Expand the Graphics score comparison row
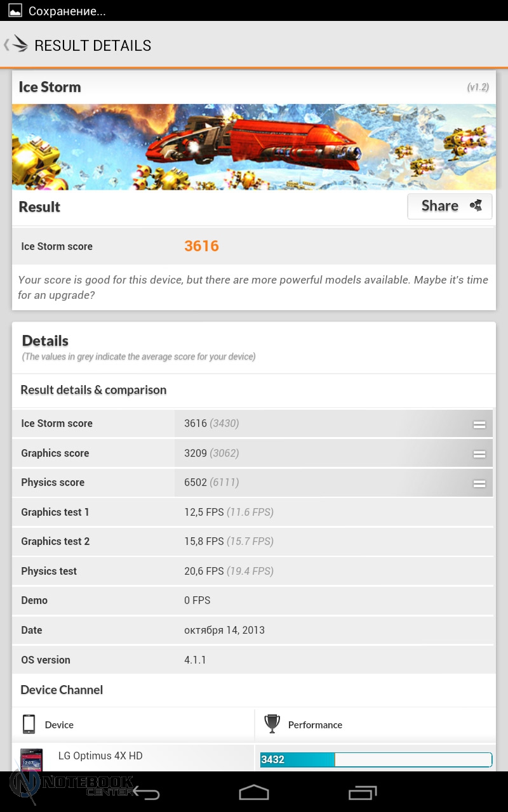This screenshot has height=812, width=508. point(479,454)
